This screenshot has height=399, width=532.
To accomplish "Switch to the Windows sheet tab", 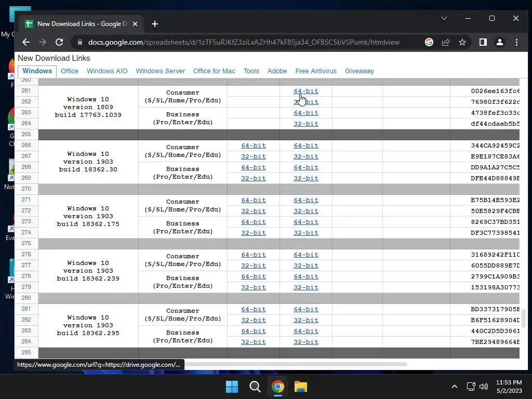I will coord(37,71).
